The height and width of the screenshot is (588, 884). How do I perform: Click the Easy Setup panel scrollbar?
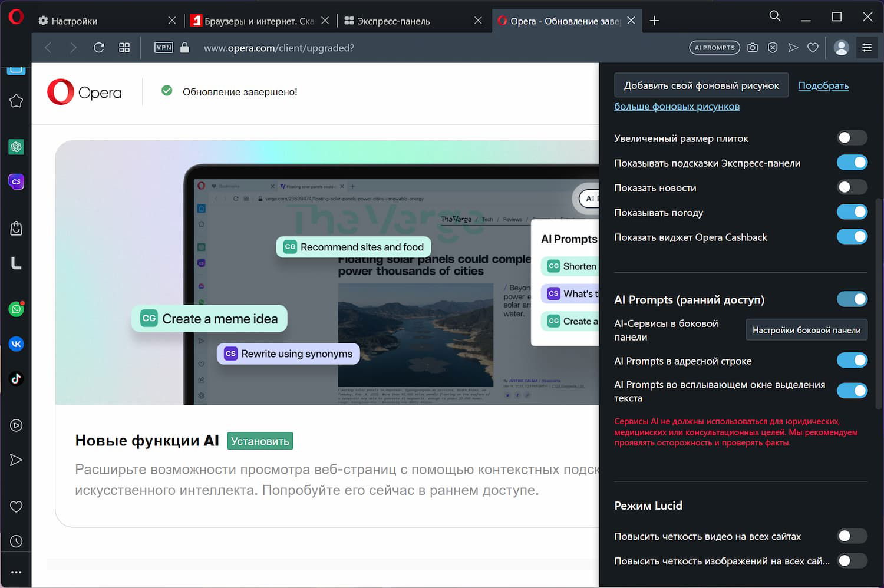(879, 303)
